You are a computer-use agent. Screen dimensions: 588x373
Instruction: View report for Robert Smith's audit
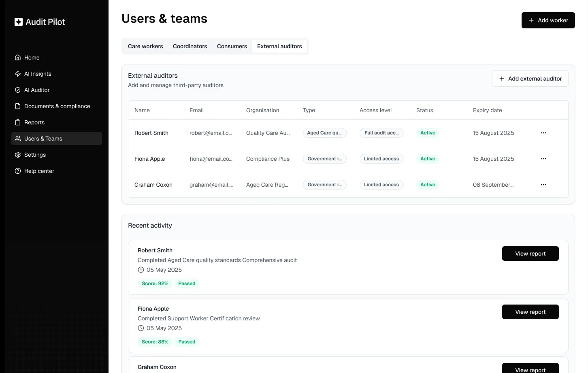click(530, 254)
